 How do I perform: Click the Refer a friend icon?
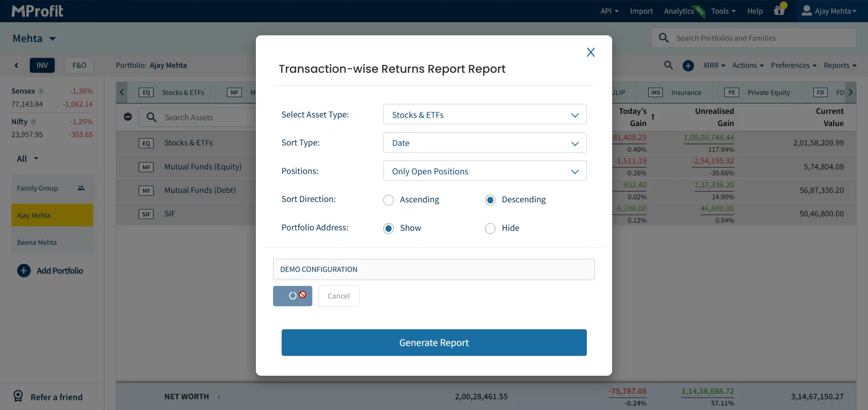click(x=18, y=396)
